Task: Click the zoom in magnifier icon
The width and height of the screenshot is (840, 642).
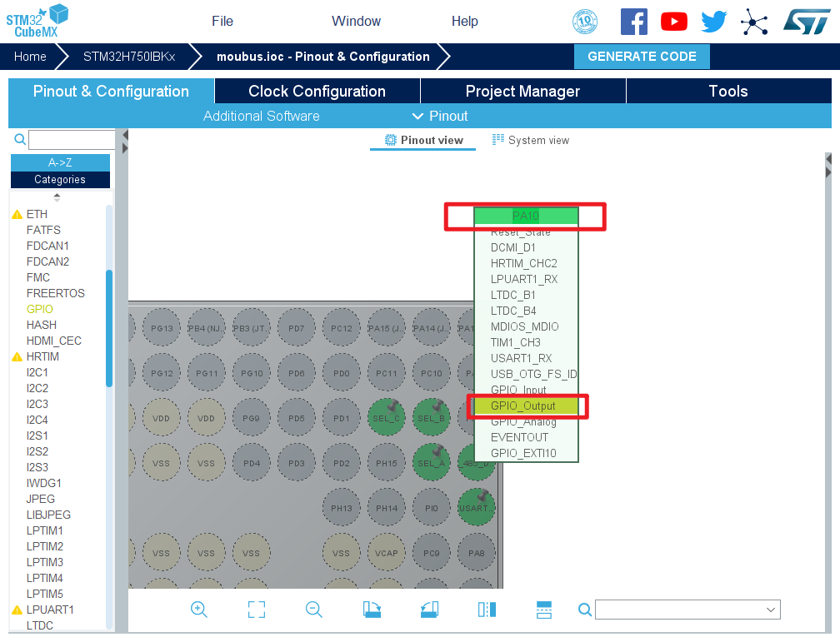Action: tap(199, 610)
